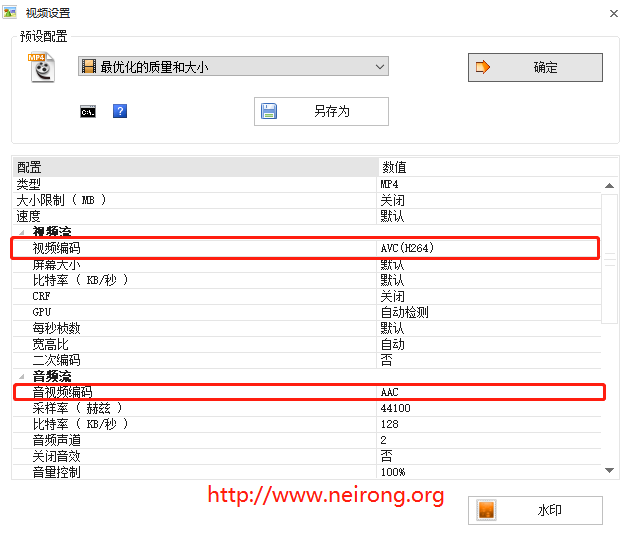
Task: Select the 屏幕大小 row
Action: 307,265
